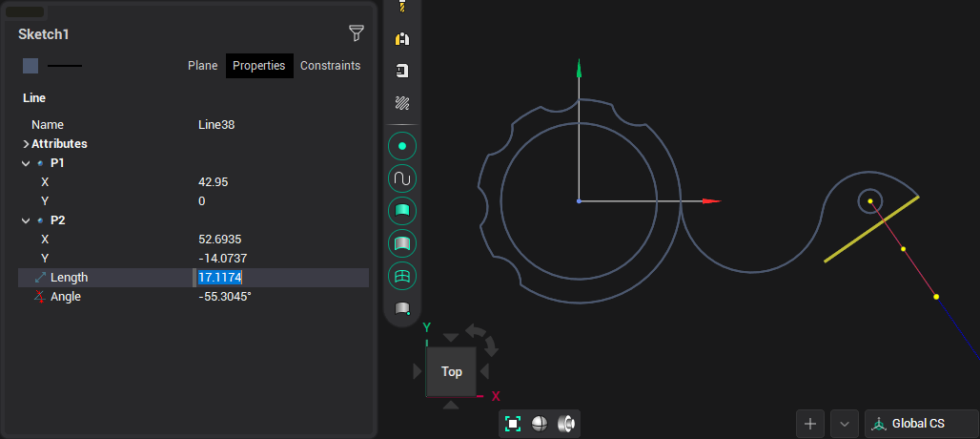Click the curve filter wave icon

402,178
